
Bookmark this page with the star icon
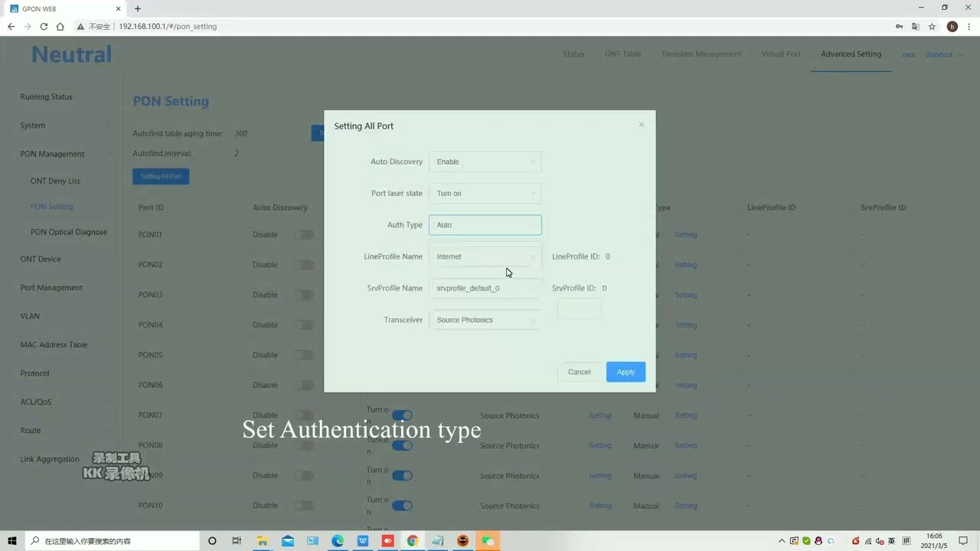tap(932, 26)
